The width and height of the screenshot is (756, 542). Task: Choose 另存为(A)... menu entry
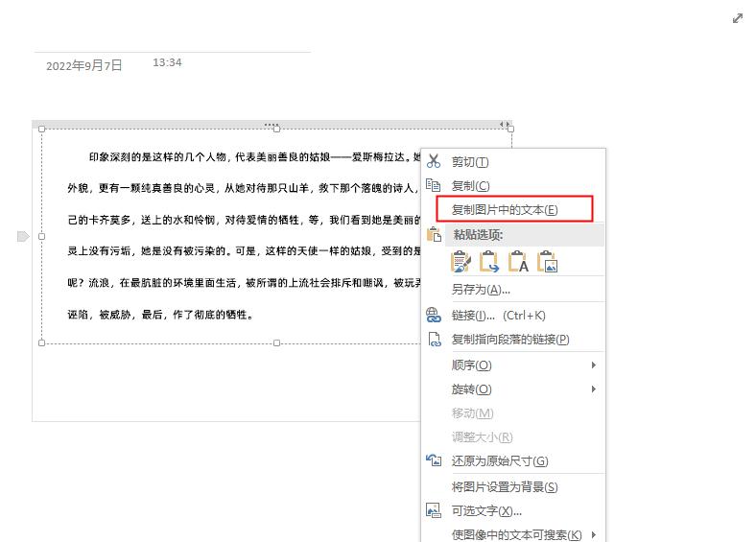(513, 290)
